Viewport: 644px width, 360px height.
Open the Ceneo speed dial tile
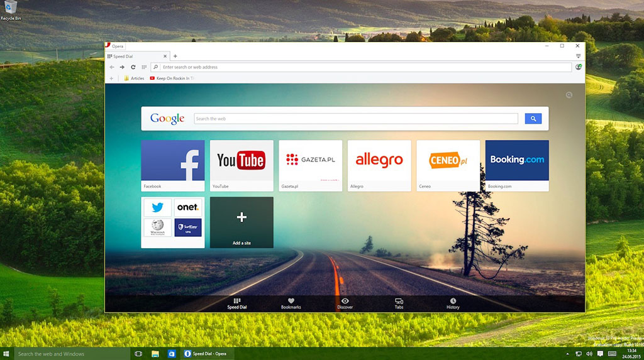pyautogui.click(x=448, y=165)
